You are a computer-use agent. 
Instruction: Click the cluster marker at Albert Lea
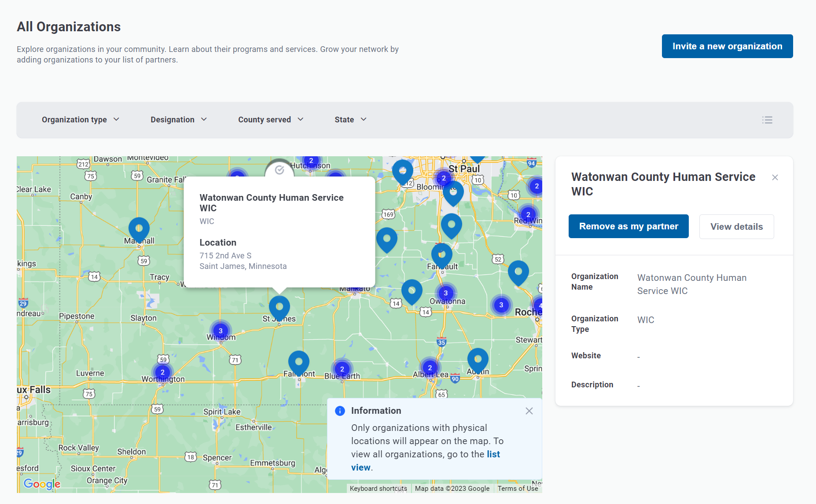click(430, 368)
